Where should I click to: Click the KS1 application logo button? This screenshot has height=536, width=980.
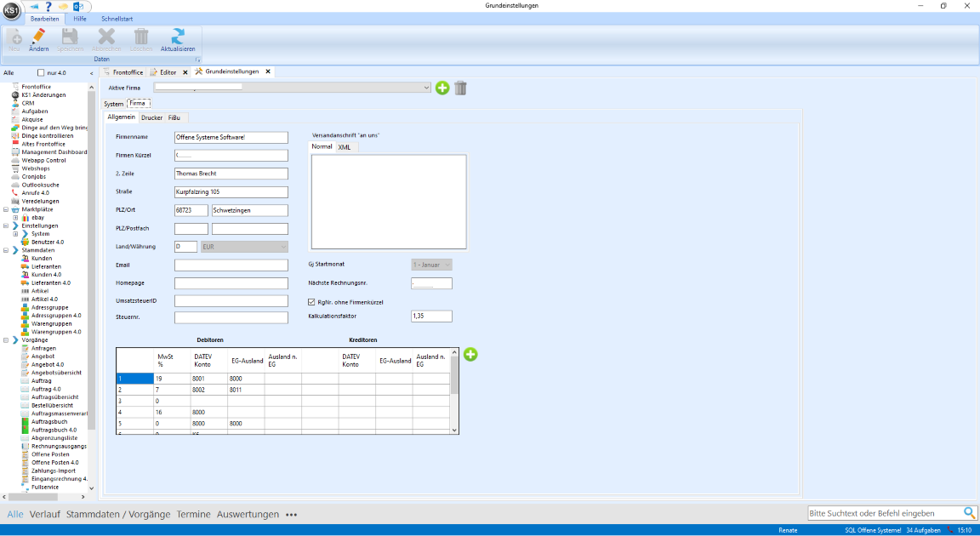(11, 9)
